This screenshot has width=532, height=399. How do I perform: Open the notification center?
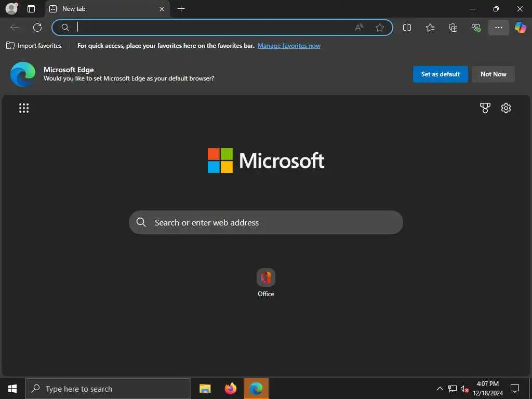click(515, 389)
